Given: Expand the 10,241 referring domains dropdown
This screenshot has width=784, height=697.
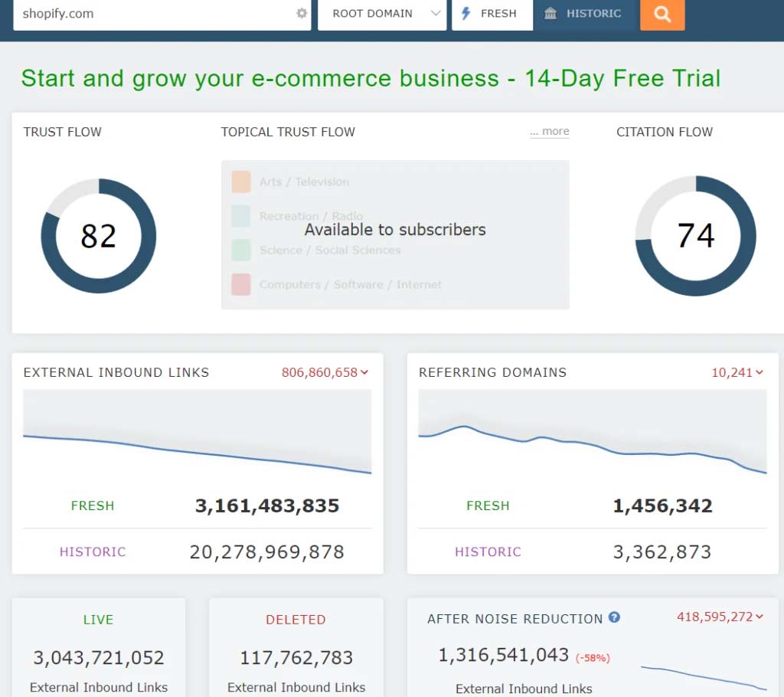Looking at the screenshot, I should (x=737, y=373).
